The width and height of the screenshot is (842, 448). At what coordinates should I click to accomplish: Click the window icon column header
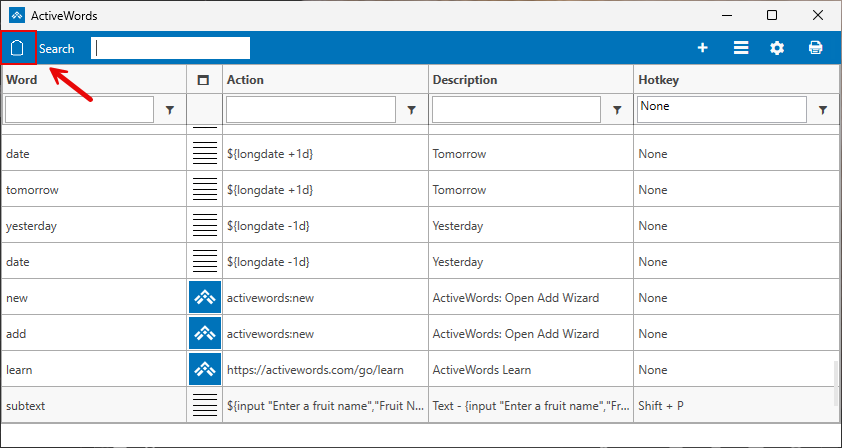click(204, 80)
